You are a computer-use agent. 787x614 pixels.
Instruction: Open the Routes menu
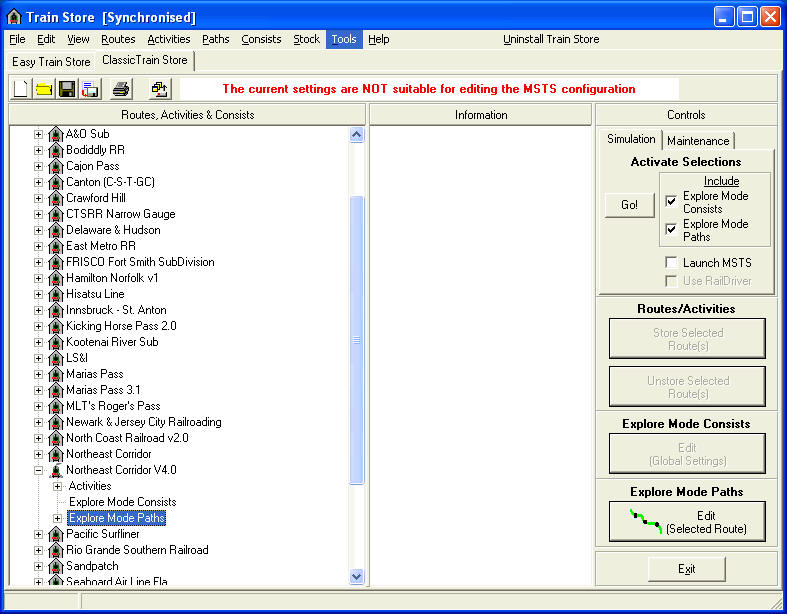[x=118, y=39]
